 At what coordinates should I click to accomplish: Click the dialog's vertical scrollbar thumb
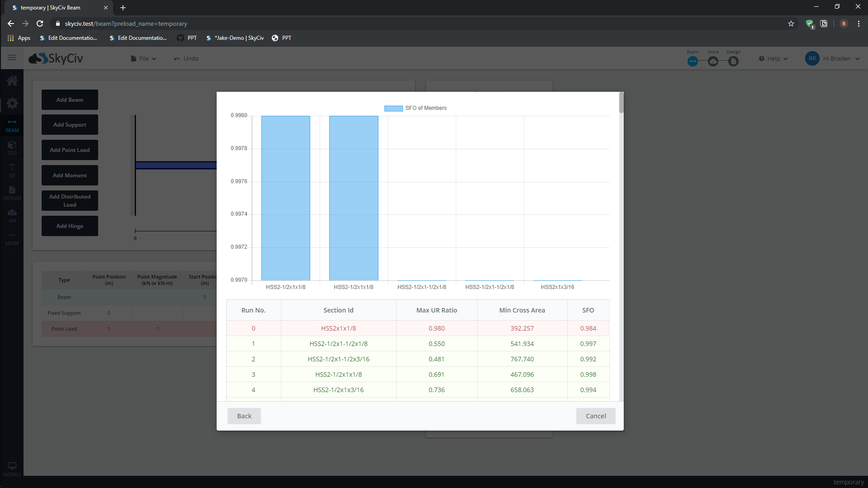coord(621,103)
